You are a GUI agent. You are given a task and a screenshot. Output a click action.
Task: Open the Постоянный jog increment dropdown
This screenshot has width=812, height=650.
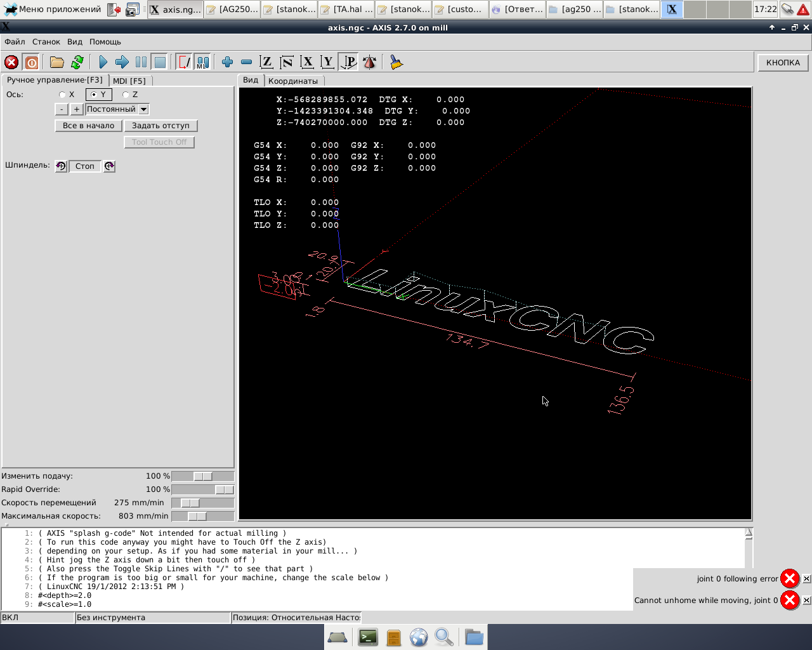click(144, 109)
